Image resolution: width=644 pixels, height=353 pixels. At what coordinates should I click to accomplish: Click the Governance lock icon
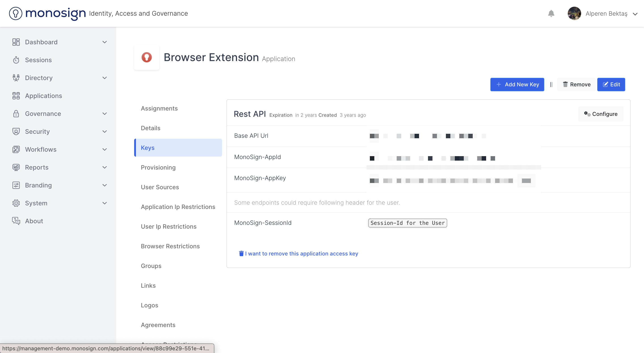click(x=16, y=114)
